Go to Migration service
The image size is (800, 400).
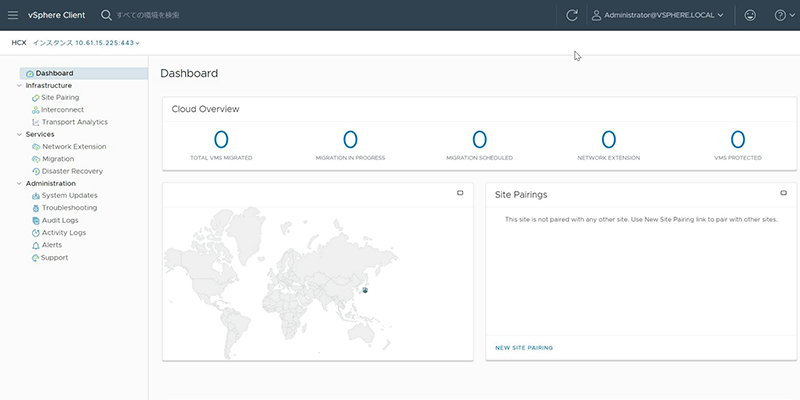point(58,159)
